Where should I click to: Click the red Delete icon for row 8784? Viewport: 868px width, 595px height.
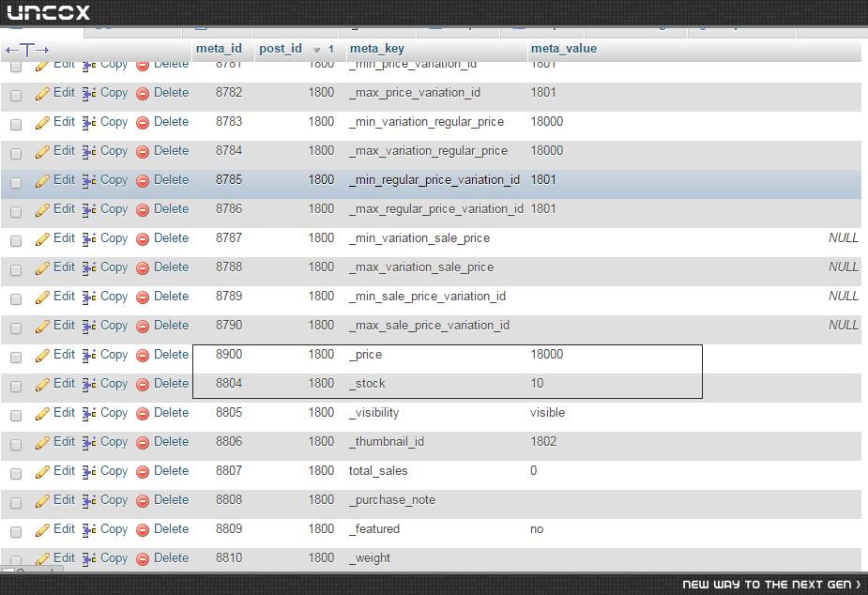[x=143, y=152]
